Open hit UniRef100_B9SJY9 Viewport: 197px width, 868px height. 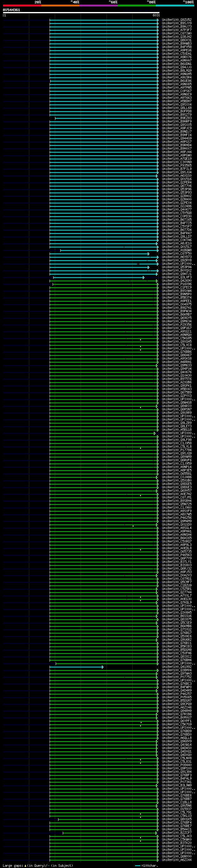point(177,23)
